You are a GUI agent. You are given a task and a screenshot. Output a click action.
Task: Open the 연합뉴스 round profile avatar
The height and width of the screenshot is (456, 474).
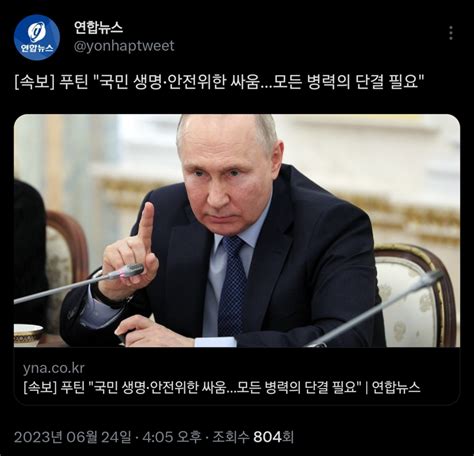tap(37, 37)
